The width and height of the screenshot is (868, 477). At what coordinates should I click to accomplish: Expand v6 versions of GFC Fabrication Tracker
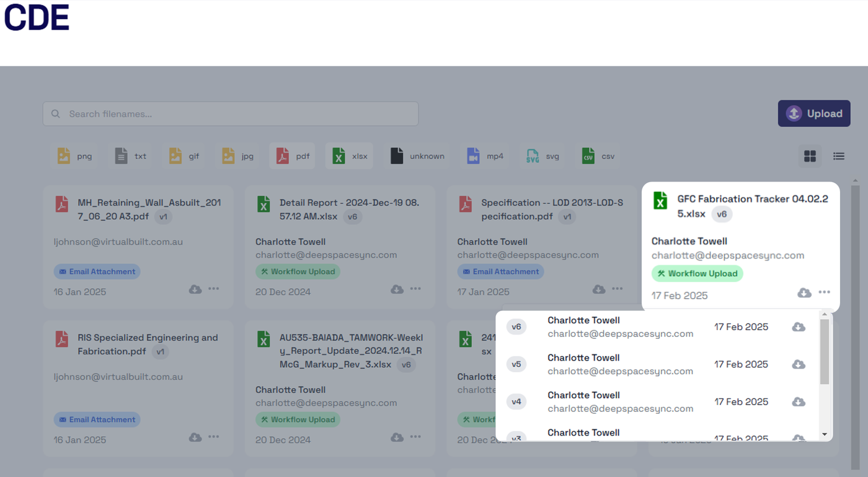722,214
